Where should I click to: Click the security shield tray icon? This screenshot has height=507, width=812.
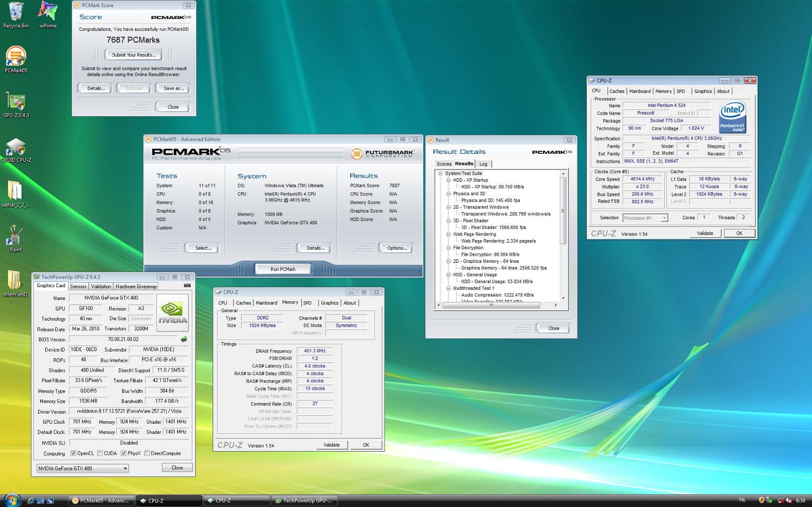[x=761, y=500]
